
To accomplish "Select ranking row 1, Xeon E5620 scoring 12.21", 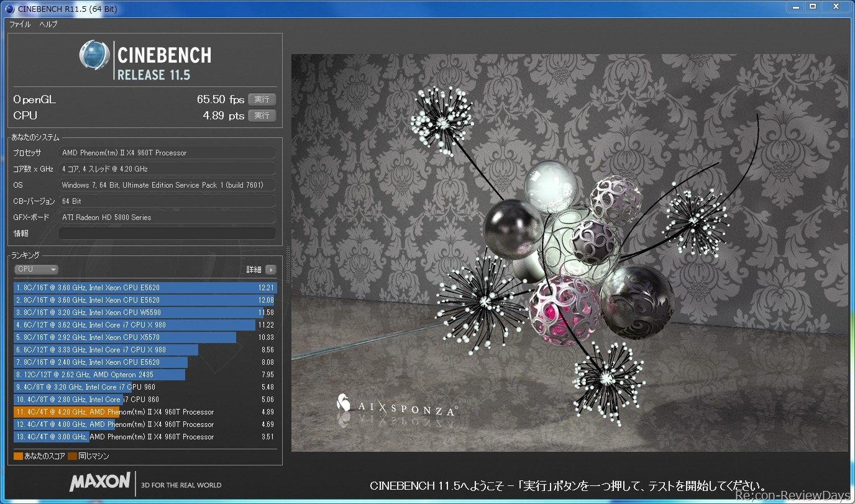I will coord(145,288).
